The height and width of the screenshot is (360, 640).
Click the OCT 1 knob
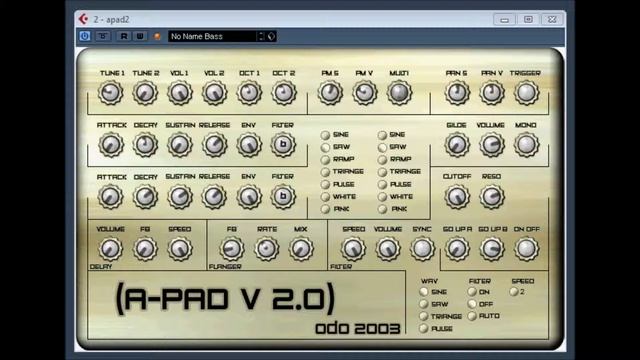point(249,93)
